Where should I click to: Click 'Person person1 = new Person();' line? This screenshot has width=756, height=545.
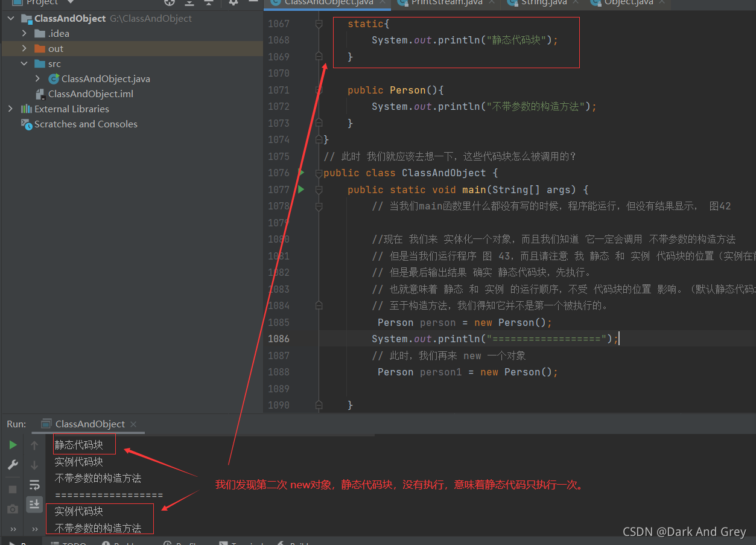pyautogui.click(x=468, y=372)
